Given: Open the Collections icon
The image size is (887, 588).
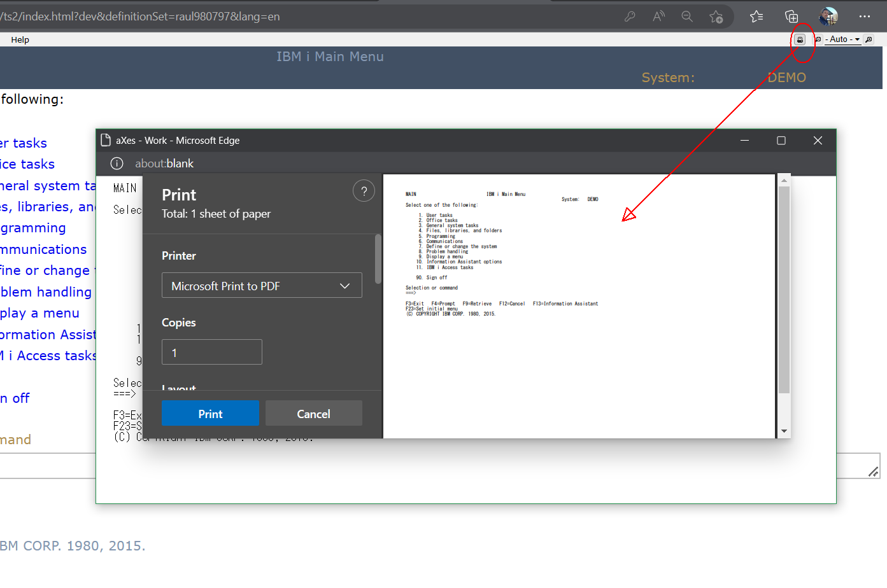Looking at the screenshot, I should point(791,17).
